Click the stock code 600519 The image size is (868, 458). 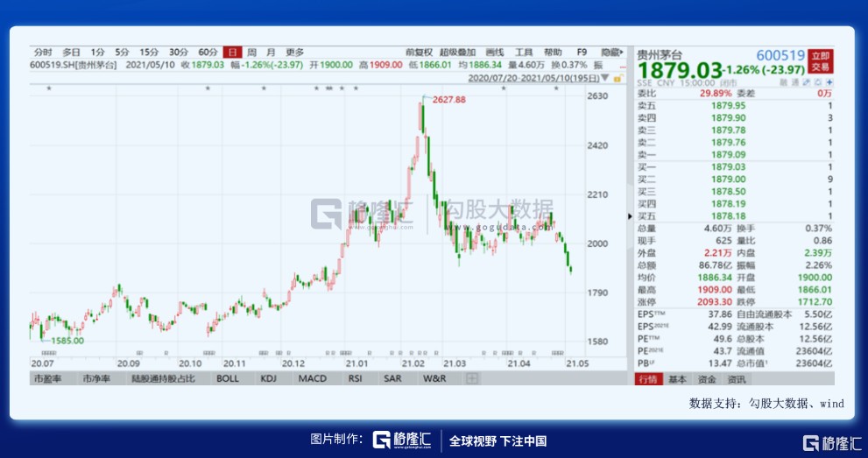point(780,53)
